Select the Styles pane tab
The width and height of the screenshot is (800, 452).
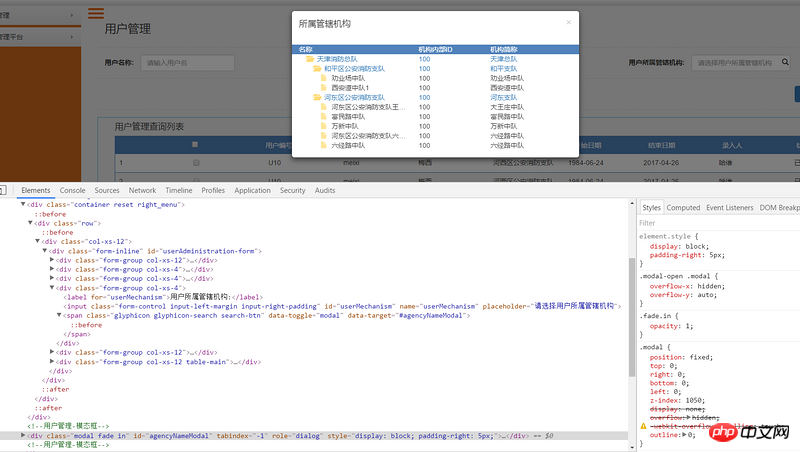[651, 208]
